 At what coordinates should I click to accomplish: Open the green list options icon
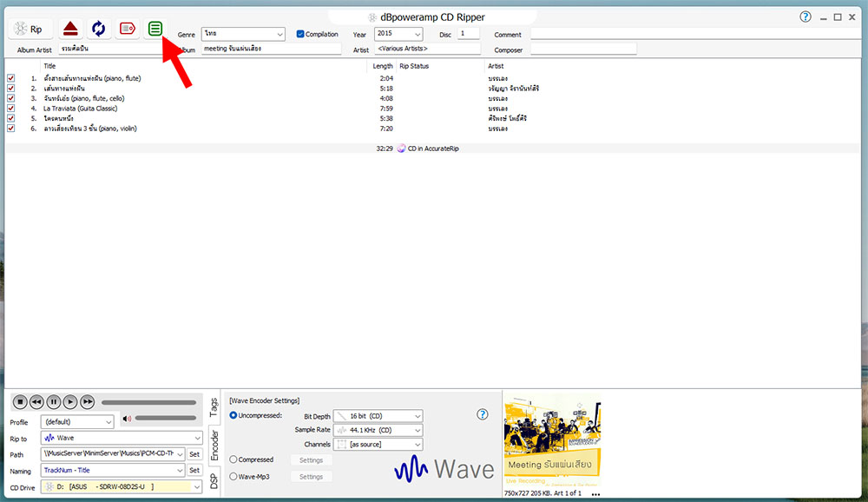click(x=155, y=29)
